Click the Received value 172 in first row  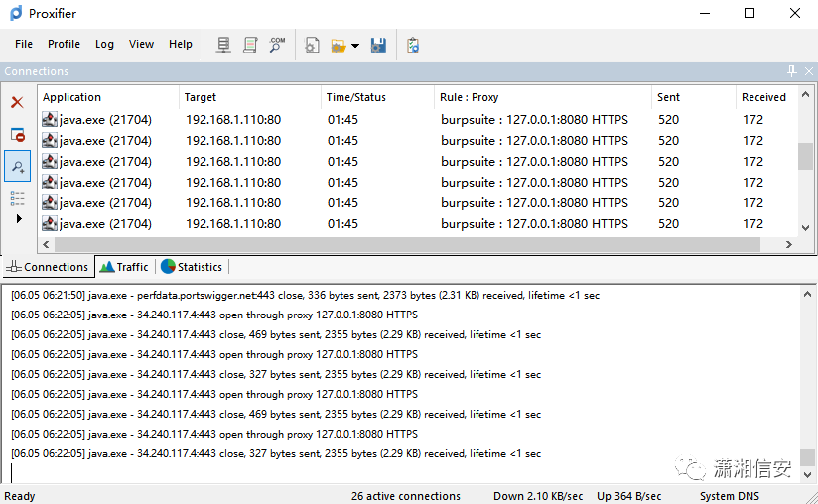[x=752, y=120]
